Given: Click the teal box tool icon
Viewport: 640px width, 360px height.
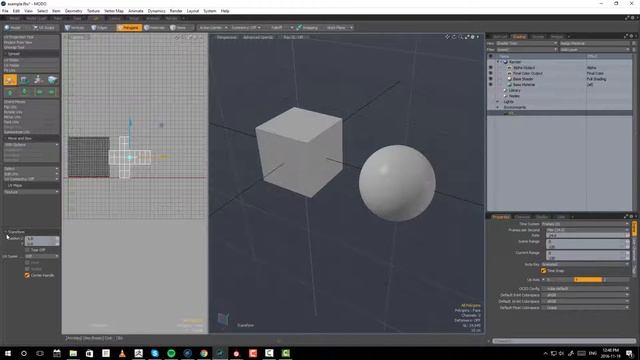Looking at the screenshot, I should [x=52, y=80].
